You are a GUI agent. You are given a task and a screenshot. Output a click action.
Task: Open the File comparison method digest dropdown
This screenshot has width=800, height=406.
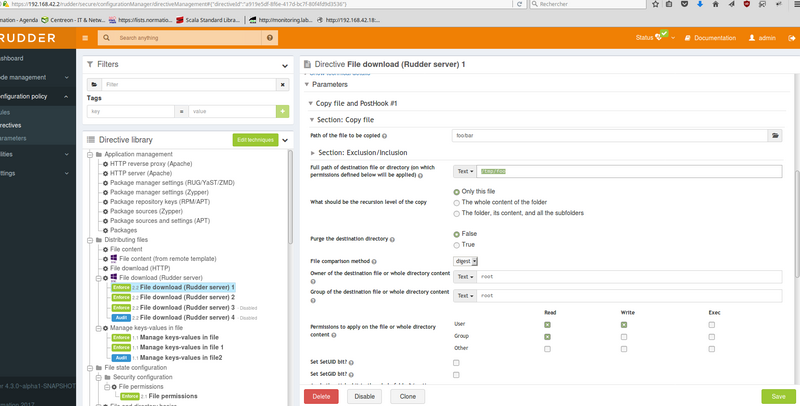click(x=465, y=261)
